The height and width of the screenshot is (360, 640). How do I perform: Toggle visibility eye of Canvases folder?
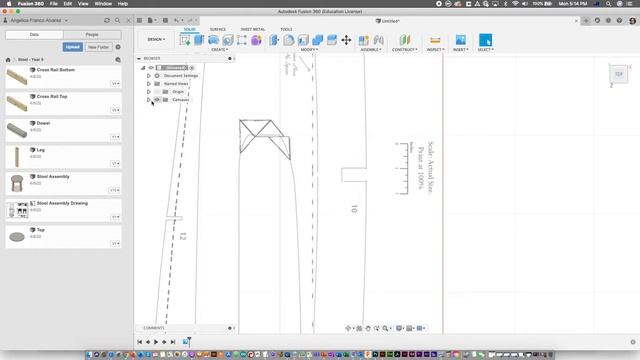tap(157, 100)
